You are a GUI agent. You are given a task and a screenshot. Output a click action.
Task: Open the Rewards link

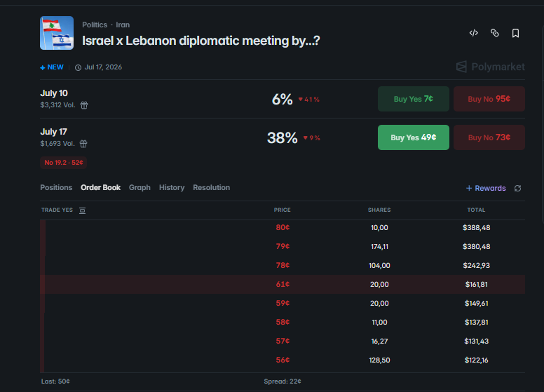click(x=486, y=188)
